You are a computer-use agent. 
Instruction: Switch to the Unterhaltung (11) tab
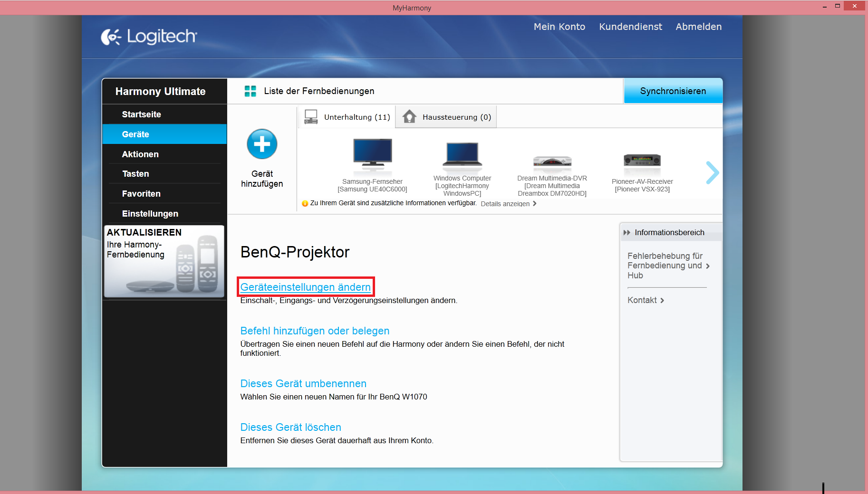pos(347,117)
